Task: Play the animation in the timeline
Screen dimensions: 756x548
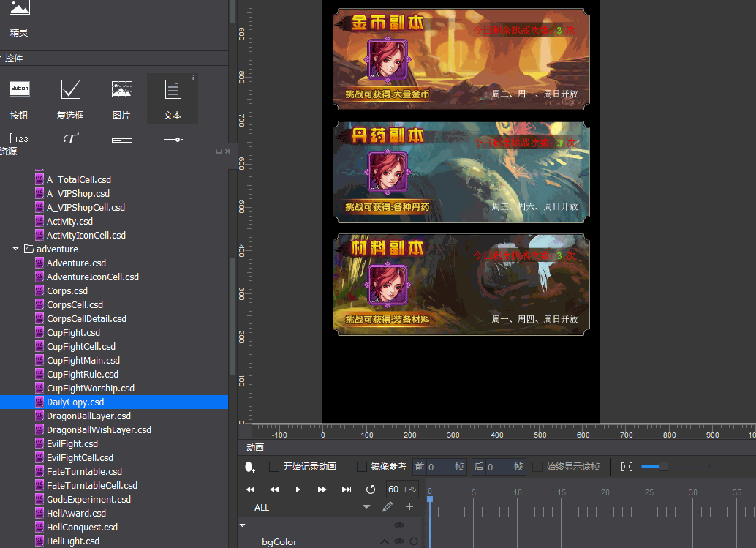Action: pos(298,489)
